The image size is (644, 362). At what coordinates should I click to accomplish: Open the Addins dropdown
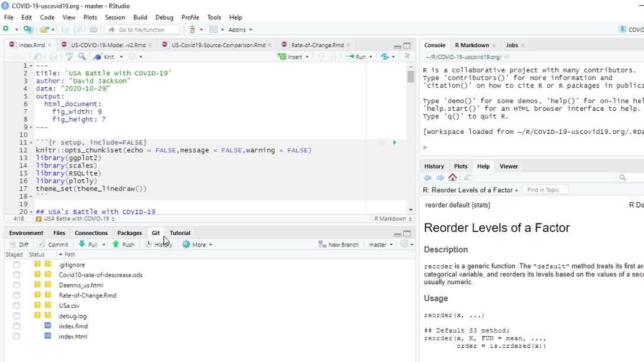click(240, 29)
